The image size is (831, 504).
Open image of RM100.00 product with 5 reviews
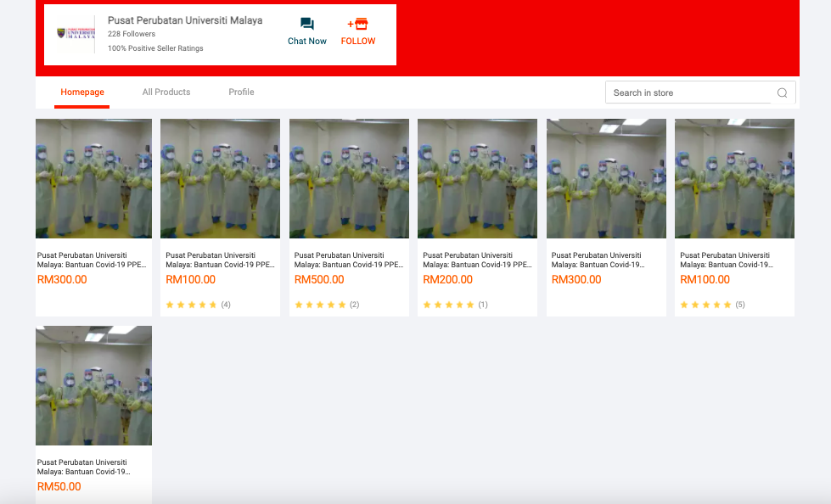[x=734, y=178]
